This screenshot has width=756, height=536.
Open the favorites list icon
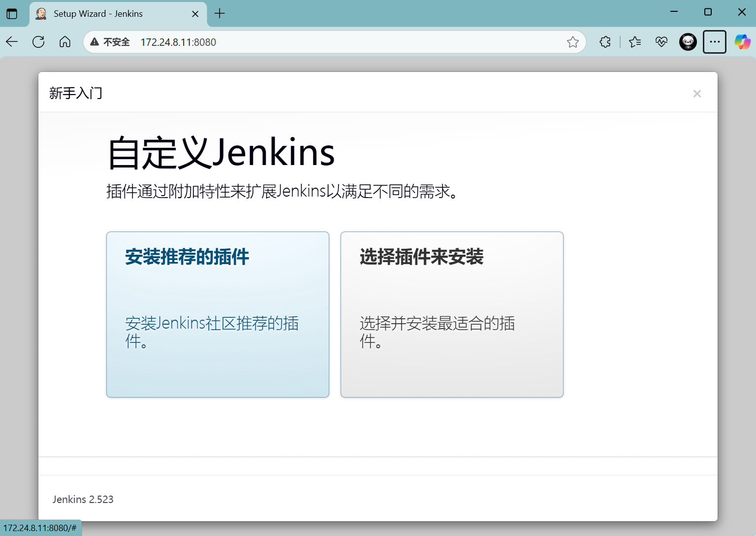(635, 42)
